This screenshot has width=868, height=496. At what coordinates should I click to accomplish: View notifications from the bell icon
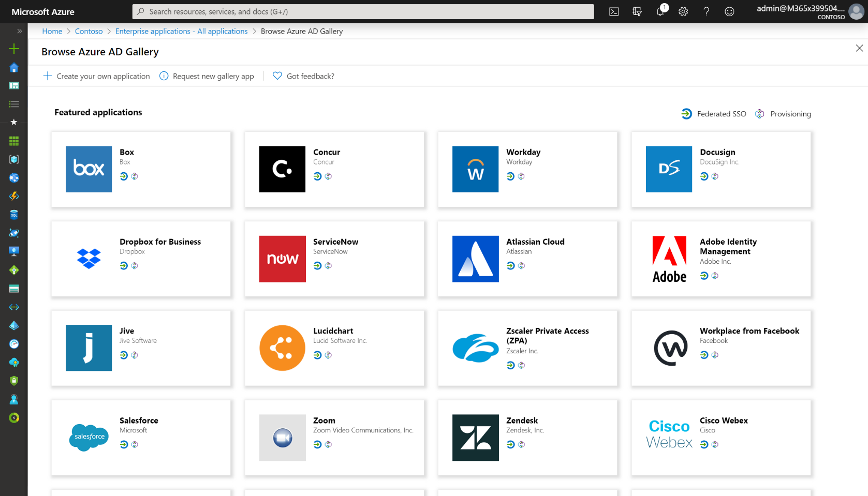[x=660, y=11]
